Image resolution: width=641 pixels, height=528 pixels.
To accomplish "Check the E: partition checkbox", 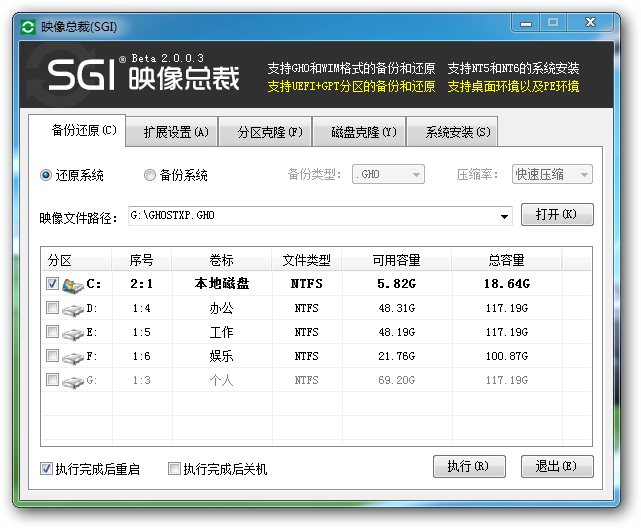I will pyautogui.click(x=52, y=331).
